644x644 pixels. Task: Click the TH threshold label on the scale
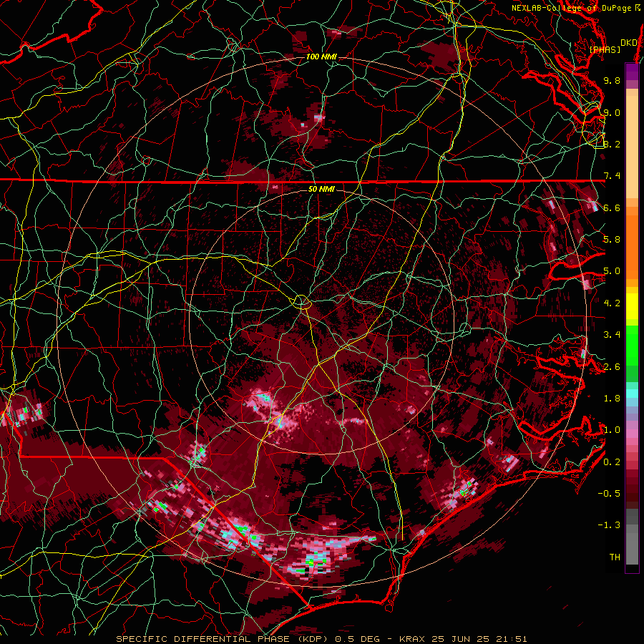click(x=615, y=557)
